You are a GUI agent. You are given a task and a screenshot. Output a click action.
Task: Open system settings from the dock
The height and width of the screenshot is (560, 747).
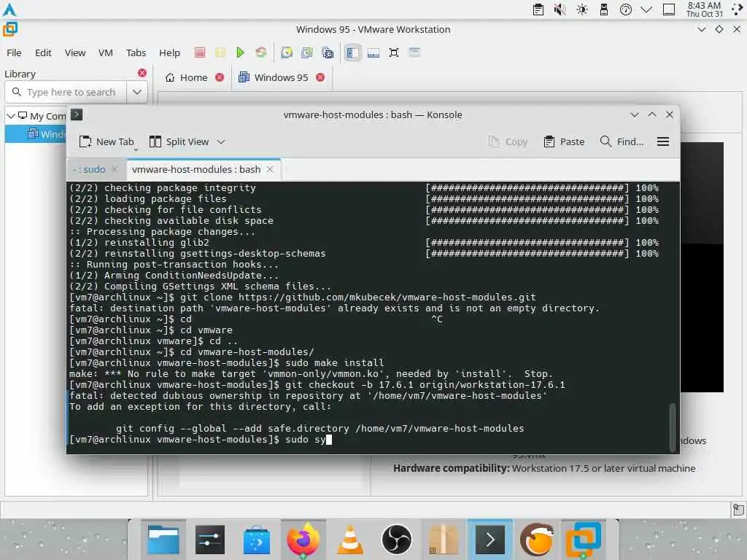click(210, 540)
